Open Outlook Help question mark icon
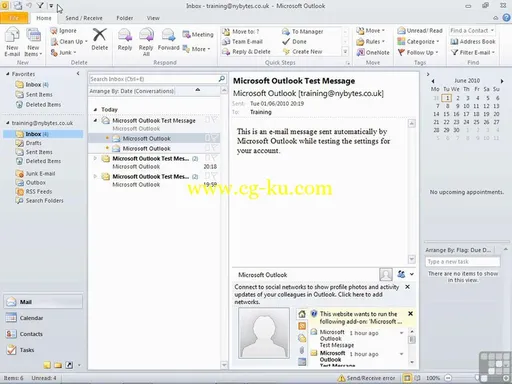512x384 pixels. [x=506, y=18]
